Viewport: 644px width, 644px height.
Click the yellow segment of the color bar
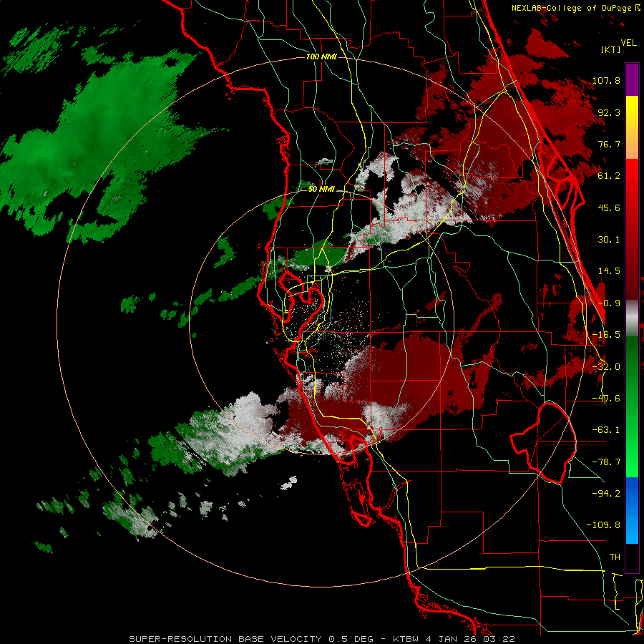click(x=632, y=127)
